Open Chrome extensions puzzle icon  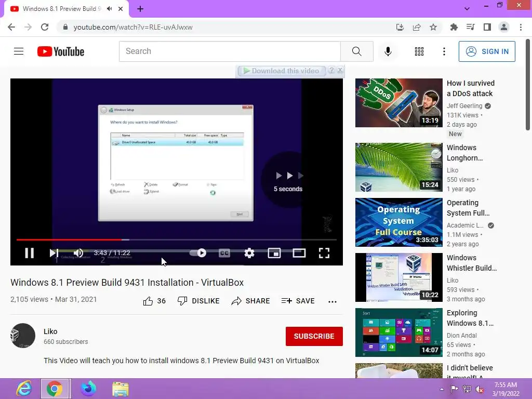coord(454,27)
